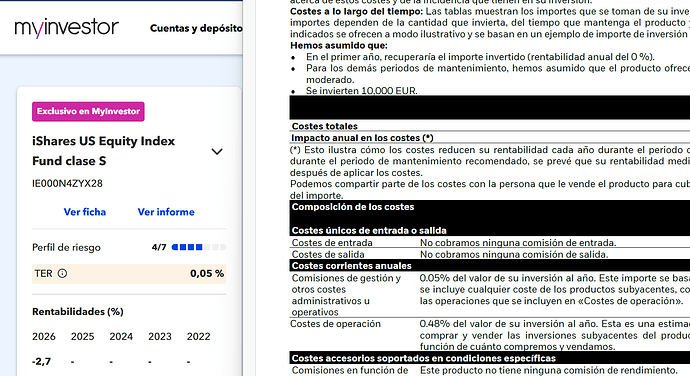Click 'No cobramos ninguna comisión de entrada' text
Image resolution: width=690 pixels, height=376 pixels.
click(518, 243)
